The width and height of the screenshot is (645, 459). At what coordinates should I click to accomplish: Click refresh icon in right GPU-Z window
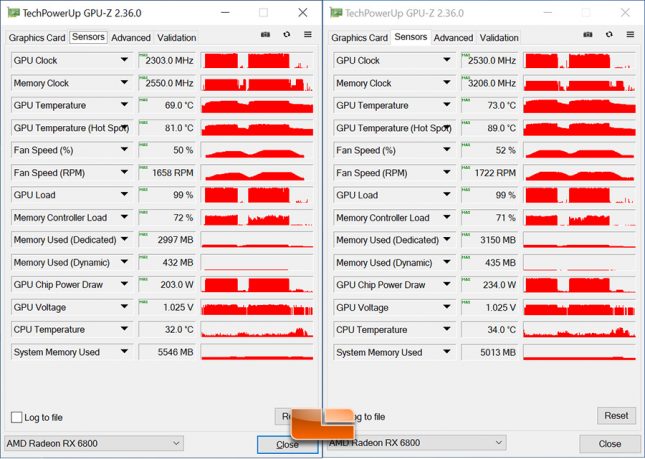(609, 35)
